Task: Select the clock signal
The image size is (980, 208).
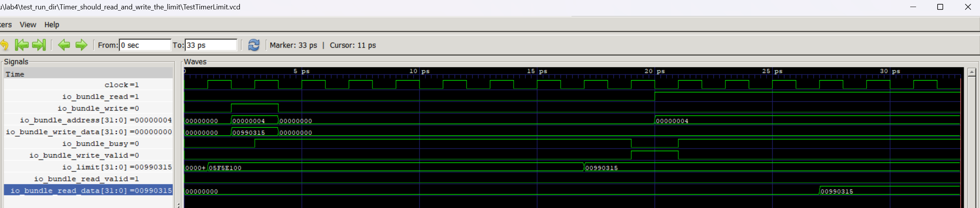Action: pos(121,85)
